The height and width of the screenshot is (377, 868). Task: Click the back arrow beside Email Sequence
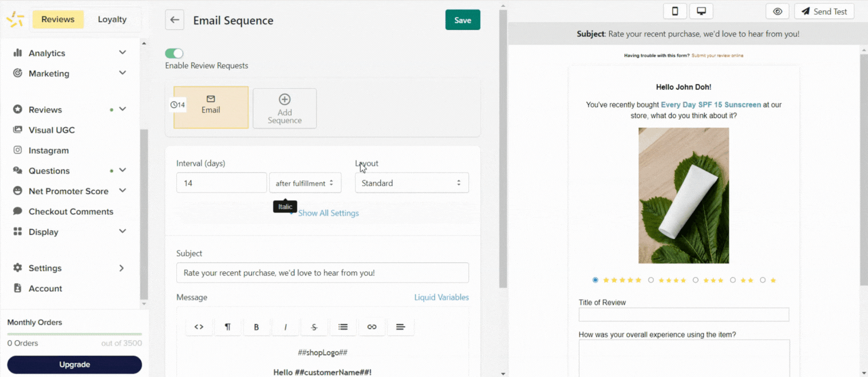(175, 20)
